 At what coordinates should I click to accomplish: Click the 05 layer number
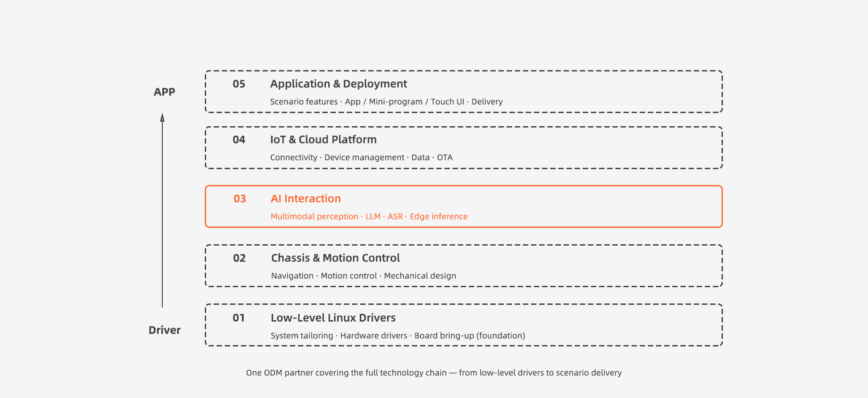coord(239,84)
